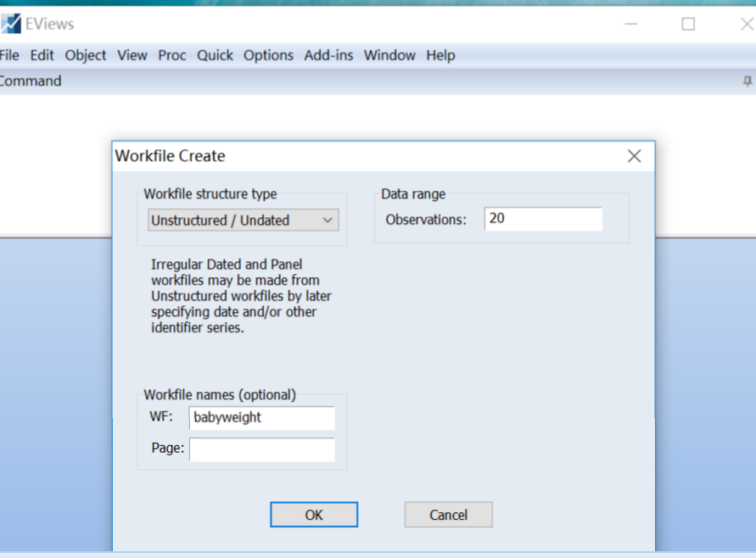
Task: Open the Window menu
Action: pyautogui.click(x=389, y=55)
